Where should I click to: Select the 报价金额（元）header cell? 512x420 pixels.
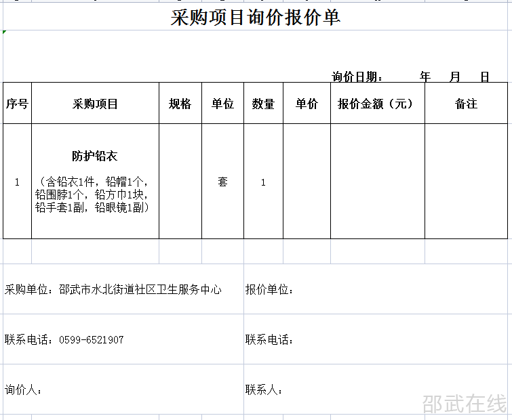tap(377, 104)
